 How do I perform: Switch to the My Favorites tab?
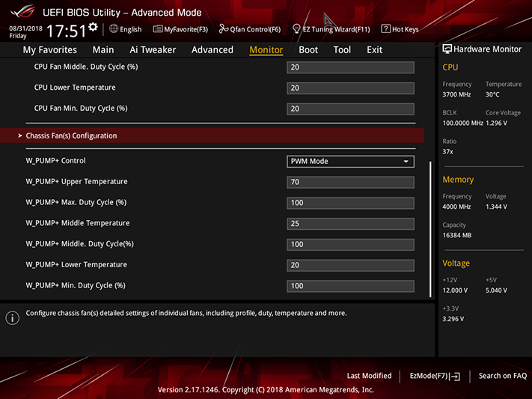[x=50, y=50]
